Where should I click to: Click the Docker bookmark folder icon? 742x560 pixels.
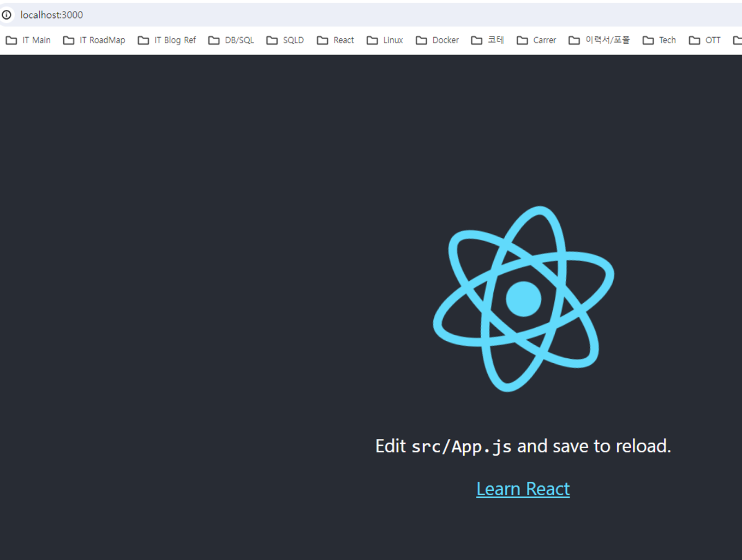[421, 40]
